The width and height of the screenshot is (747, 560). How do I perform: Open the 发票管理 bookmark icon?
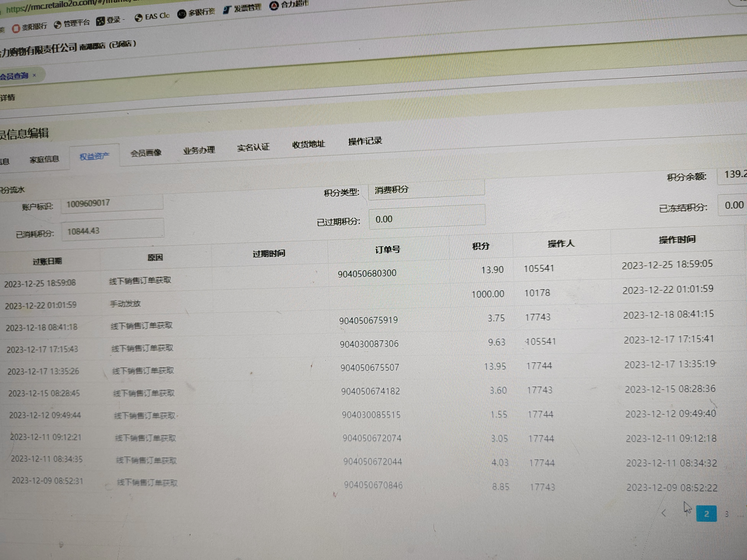coord(227,10)
